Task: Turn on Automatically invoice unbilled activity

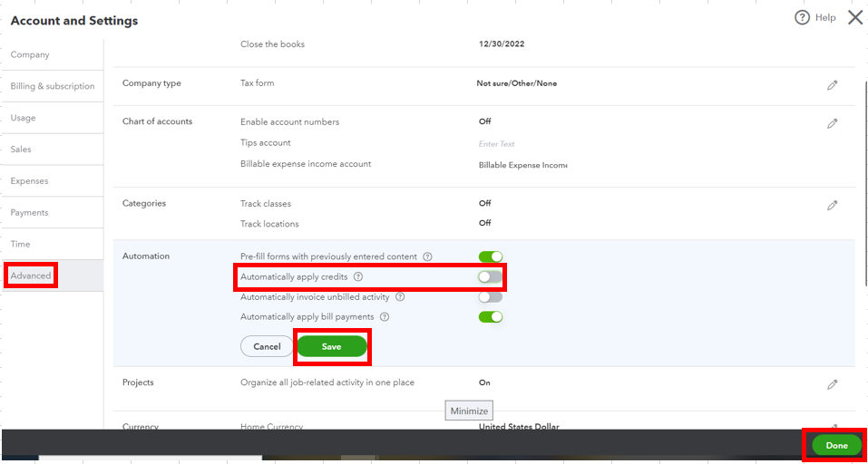Action: (x=490, y=296)
